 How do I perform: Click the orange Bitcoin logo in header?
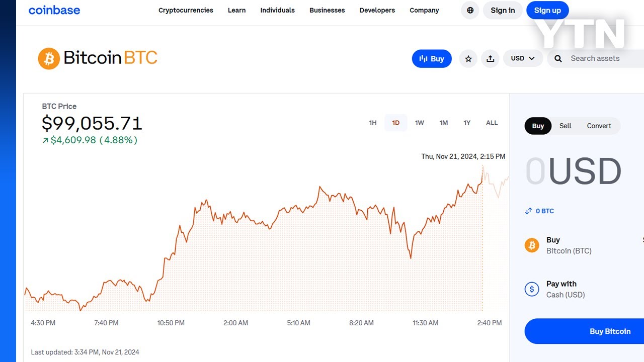(x=49, y=58)
